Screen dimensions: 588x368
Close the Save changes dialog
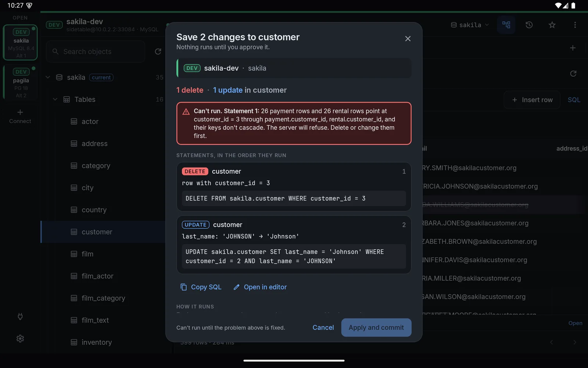[x=408, y=39]
